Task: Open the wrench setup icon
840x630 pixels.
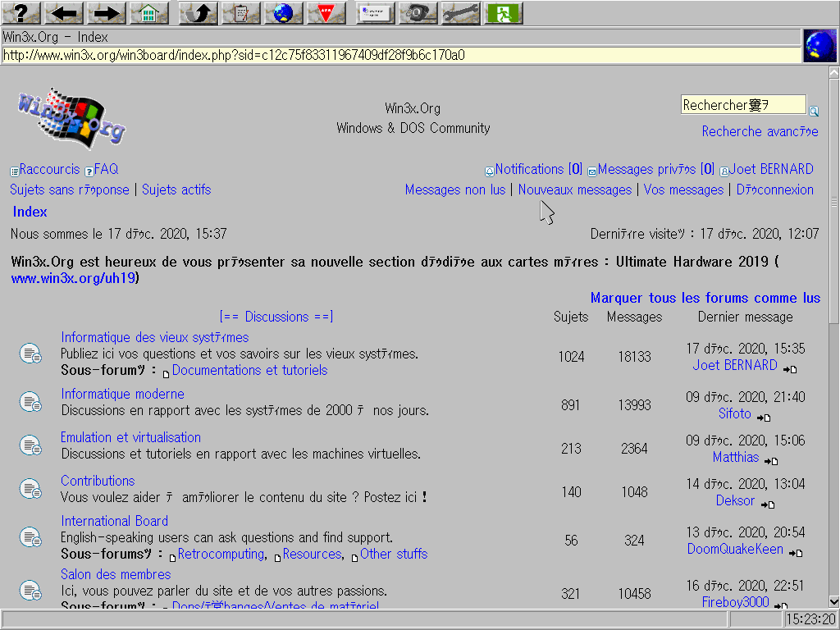Action: [x=460, y=12]
